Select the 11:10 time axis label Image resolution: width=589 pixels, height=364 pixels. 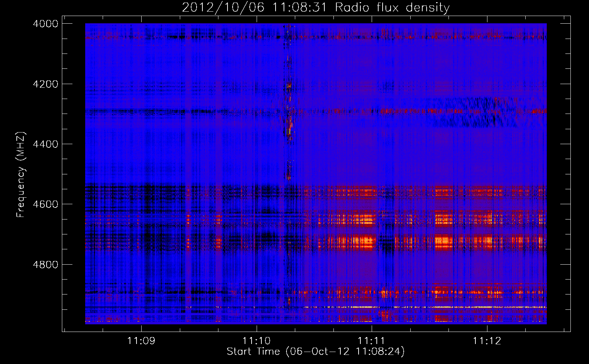tap(257, 341)
